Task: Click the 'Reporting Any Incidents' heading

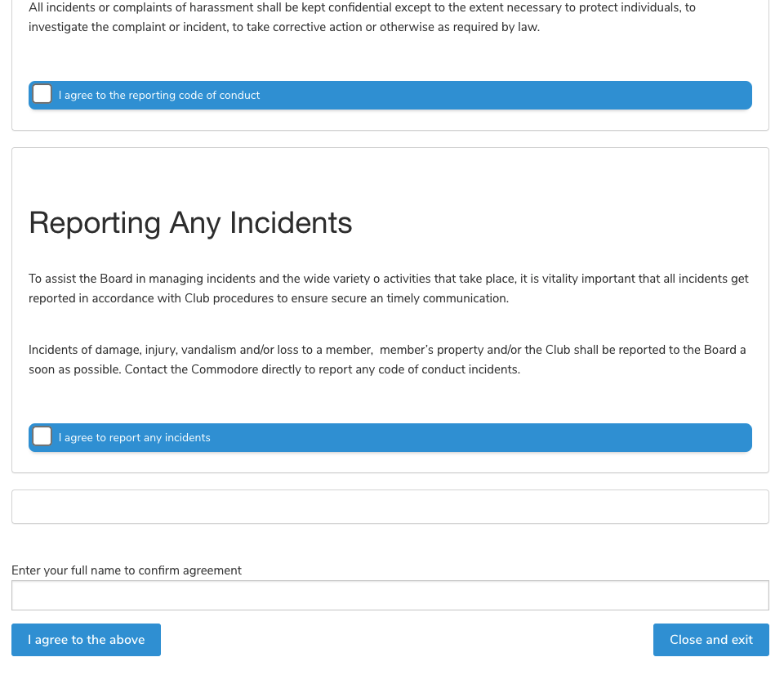Action: 190,223
